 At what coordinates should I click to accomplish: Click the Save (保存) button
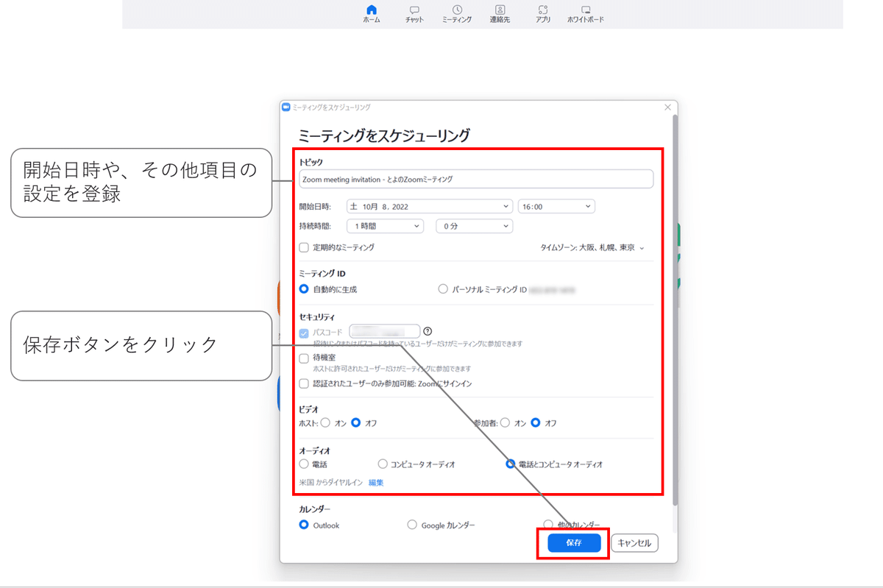[574, 543]
